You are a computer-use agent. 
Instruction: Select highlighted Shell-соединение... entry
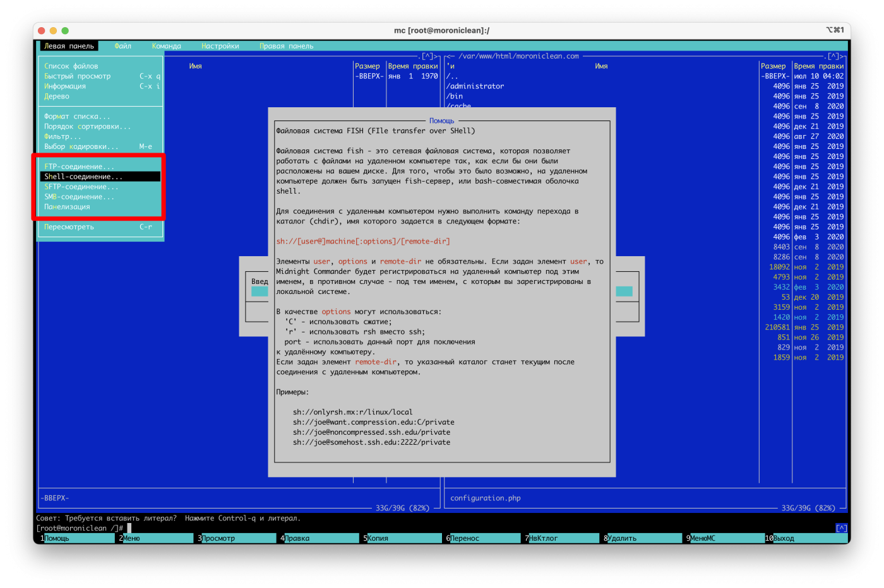point(101,177)
